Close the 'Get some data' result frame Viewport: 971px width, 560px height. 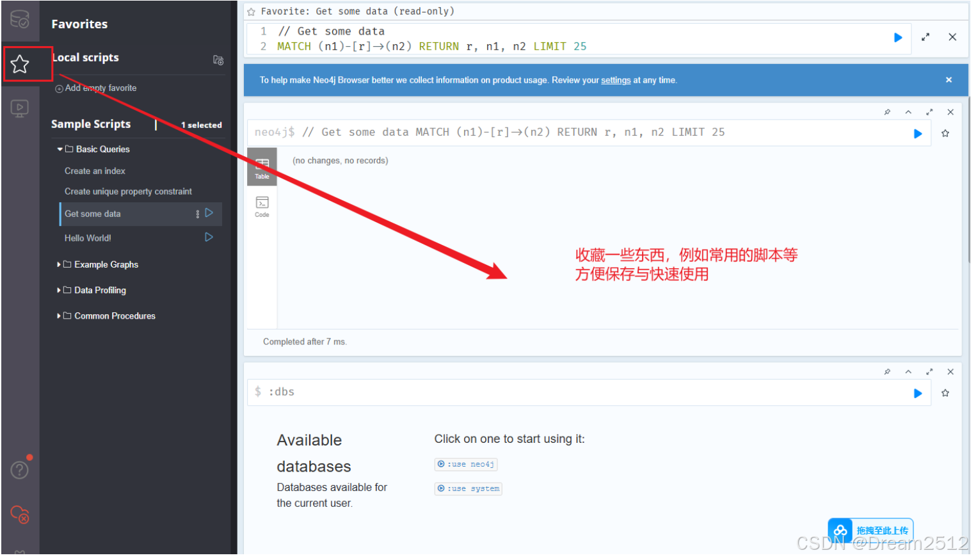(x=951, y=112)
